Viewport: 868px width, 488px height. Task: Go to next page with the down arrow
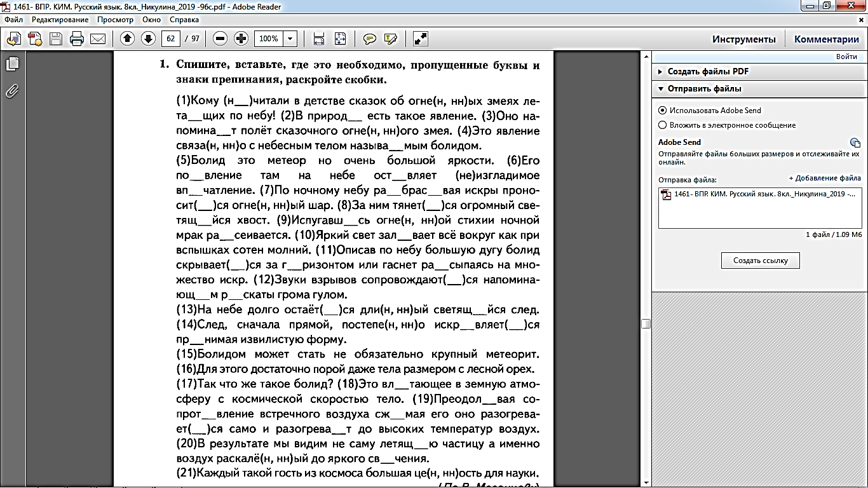tap(148, 39)
